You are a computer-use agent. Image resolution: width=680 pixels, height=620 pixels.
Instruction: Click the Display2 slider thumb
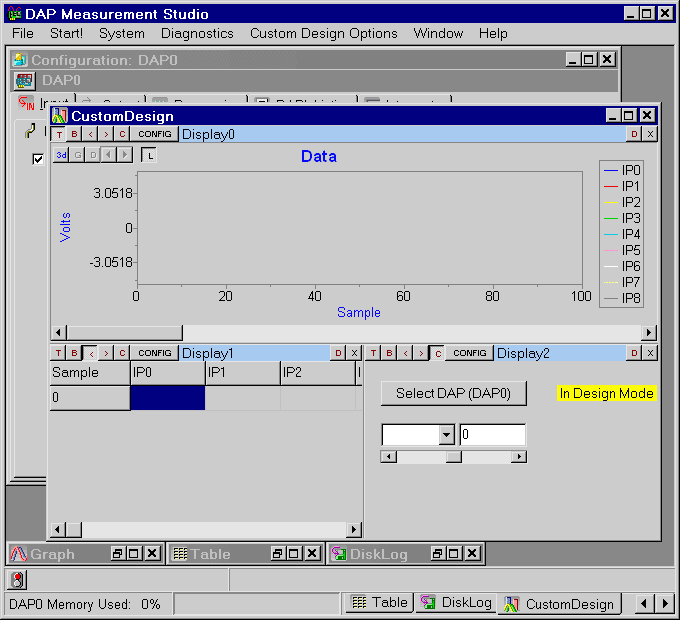454,457
